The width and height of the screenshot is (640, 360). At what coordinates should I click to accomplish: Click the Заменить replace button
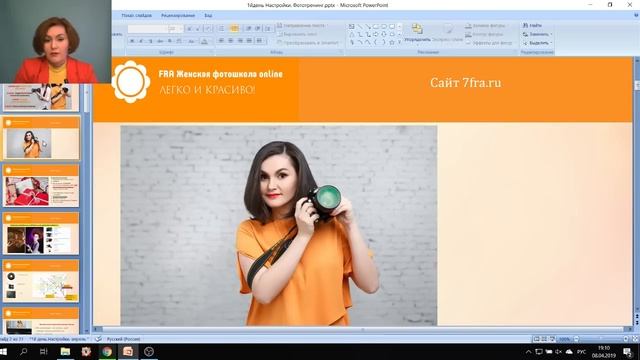pyautogui.click(x=537, y=34)
